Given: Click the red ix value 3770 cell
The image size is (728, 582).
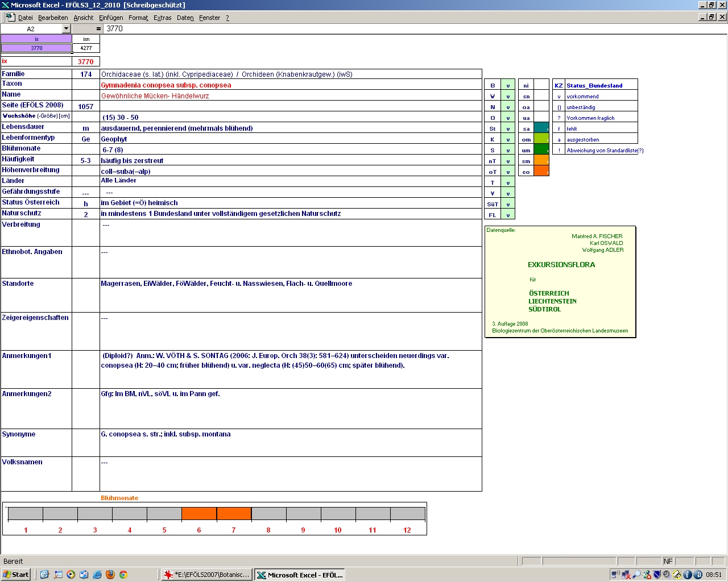Looking at the screenshot, I should [x=86, y=61].
